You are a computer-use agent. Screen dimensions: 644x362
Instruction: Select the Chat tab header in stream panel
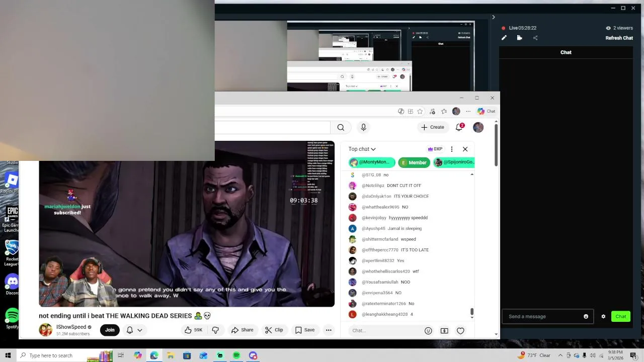click(566, 52)
